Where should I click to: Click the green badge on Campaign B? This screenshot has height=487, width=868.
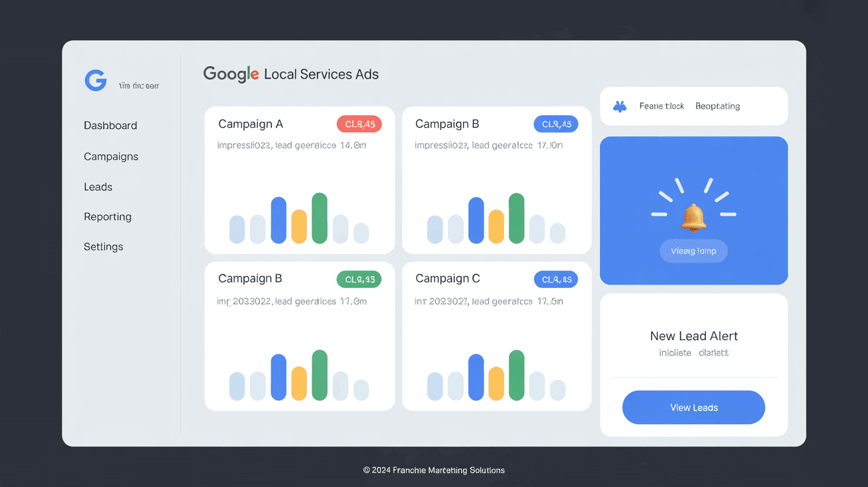(x=359, y=279)
